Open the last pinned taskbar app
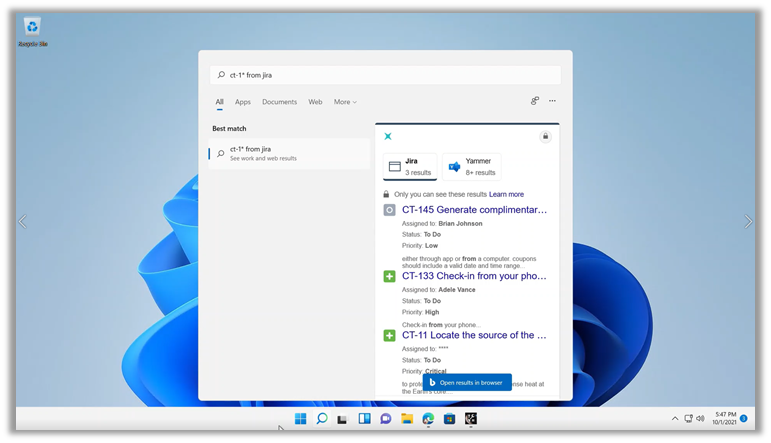 (471, 418)
